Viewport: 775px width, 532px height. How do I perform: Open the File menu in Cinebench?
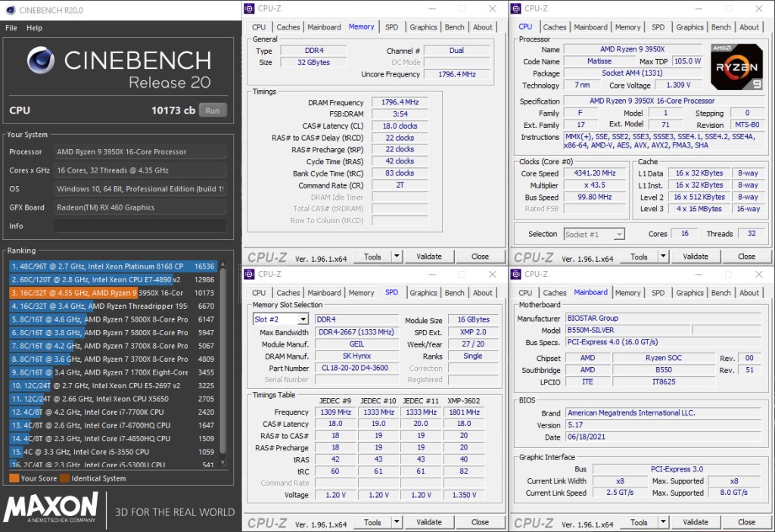coord(11,28)
